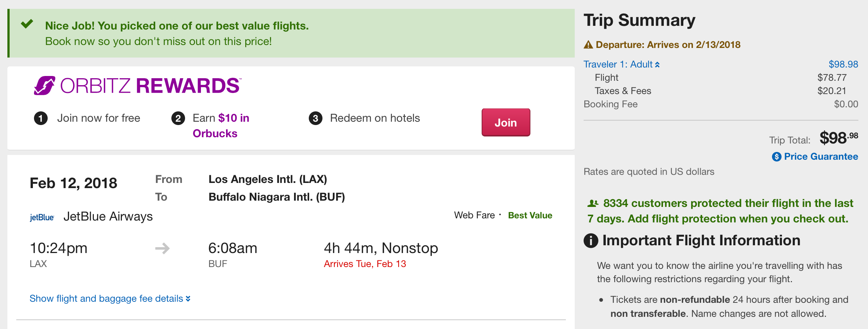Click the Best Value label
868x329 pixels.
(530, 215)
